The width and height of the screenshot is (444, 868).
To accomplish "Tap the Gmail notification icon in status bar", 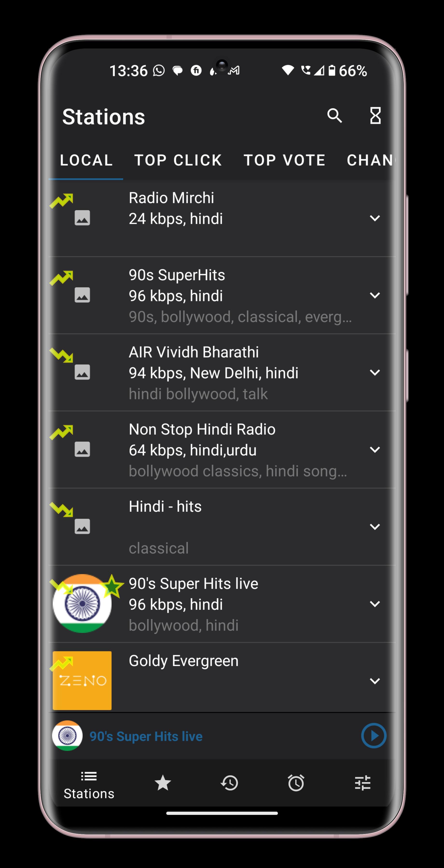I will click(x=234, y=70).
